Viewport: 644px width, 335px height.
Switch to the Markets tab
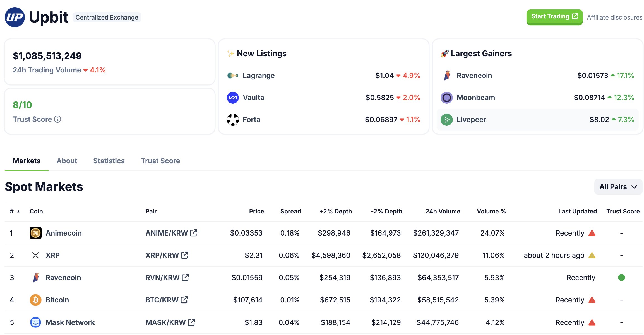27,161
